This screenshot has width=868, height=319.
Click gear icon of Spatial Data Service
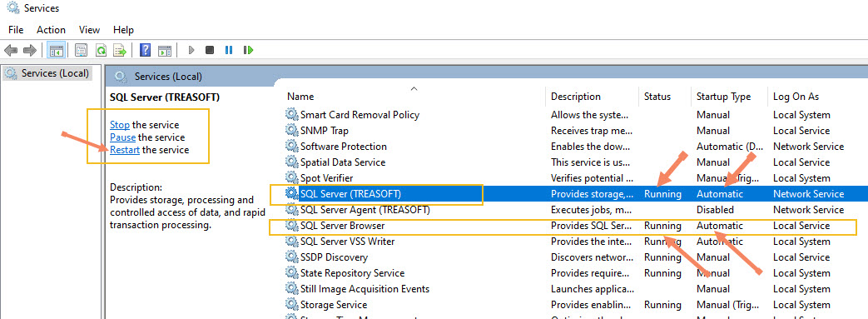click(x=291, y=162)
